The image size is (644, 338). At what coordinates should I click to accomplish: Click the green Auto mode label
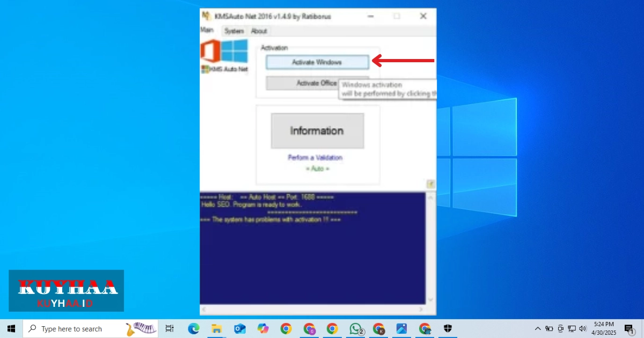[x=317, y=168]
